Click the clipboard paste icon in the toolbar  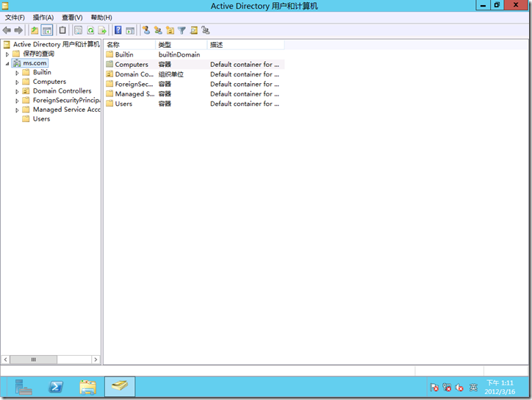coord(62,31)
